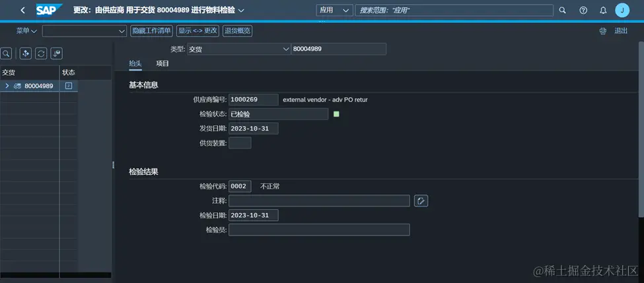The image size is (644, 283).
Task: Click the vertical scrollbar on right edge
Action: click(641, 129)
